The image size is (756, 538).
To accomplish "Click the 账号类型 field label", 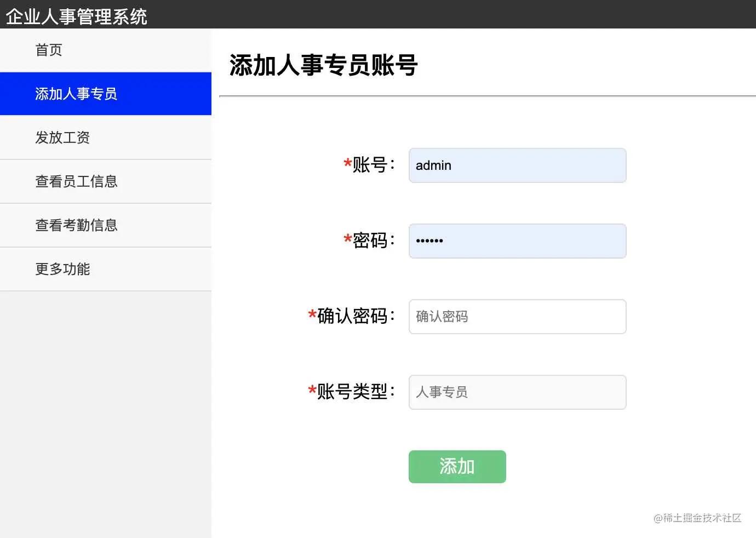I will [x=352, y=391].
